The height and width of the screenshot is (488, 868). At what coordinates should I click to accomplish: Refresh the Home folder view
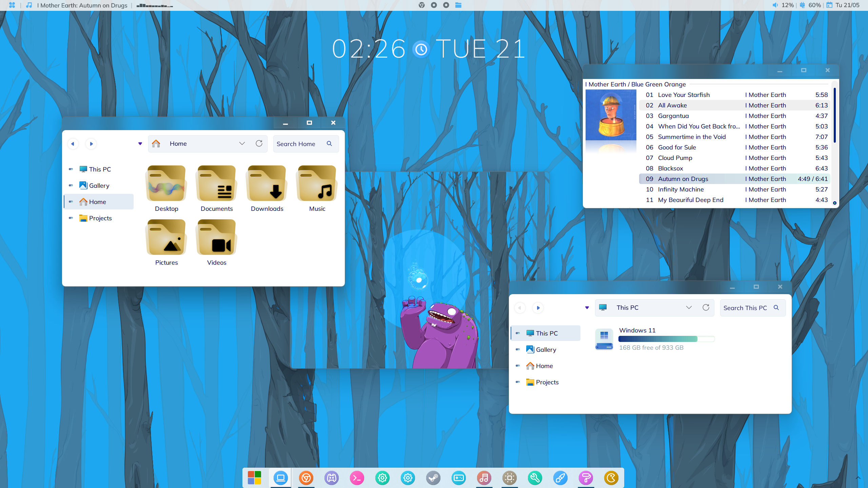[x=259, y=144]
